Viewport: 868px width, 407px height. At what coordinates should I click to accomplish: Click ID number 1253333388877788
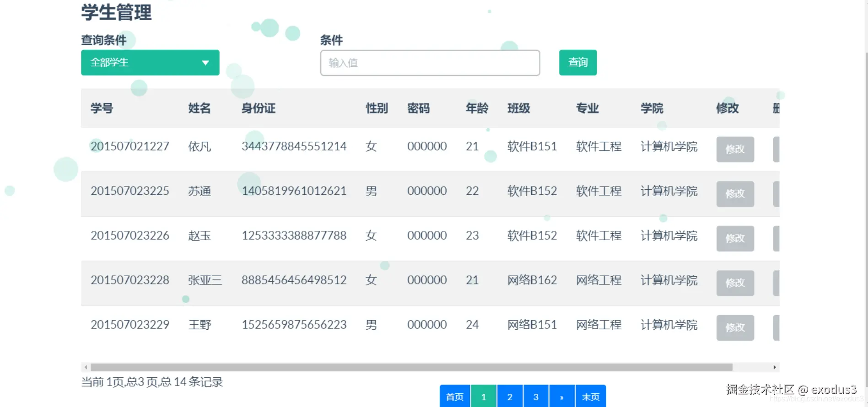[x=294, y=236]
